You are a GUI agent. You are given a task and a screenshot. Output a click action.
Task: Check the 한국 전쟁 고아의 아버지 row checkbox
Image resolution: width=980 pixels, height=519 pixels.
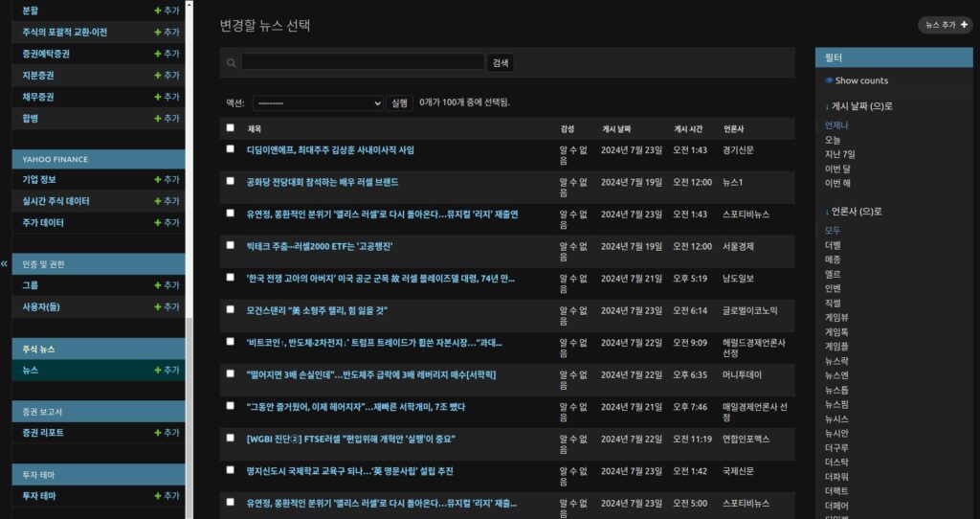230,277
